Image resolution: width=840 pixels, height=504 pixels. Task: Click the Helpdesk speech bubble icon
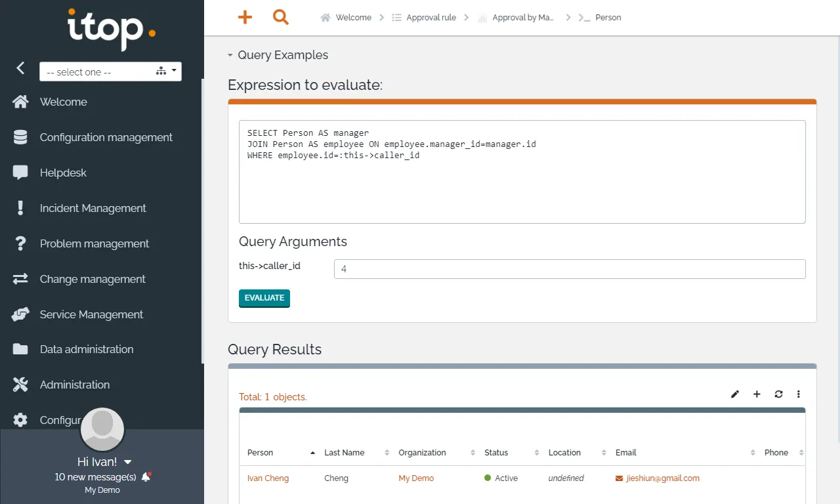coord(20,173)
